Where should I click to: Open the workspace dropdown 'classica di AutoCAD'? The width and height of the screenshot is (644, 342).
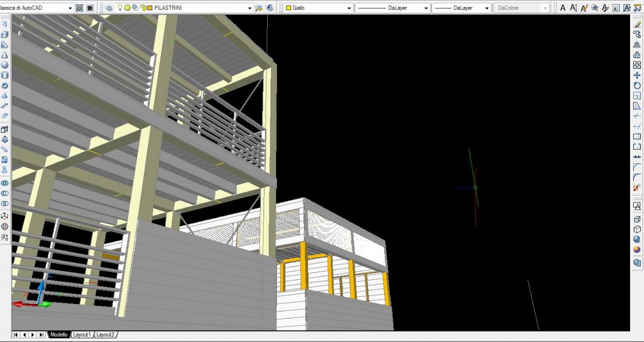[x=36, y=8]
